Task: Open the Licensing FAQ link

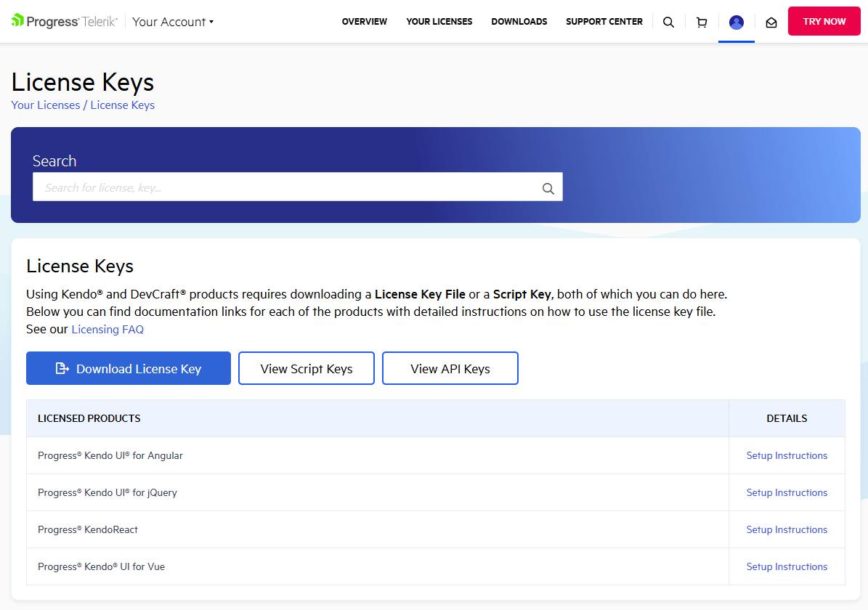Action: click(108, 330)
